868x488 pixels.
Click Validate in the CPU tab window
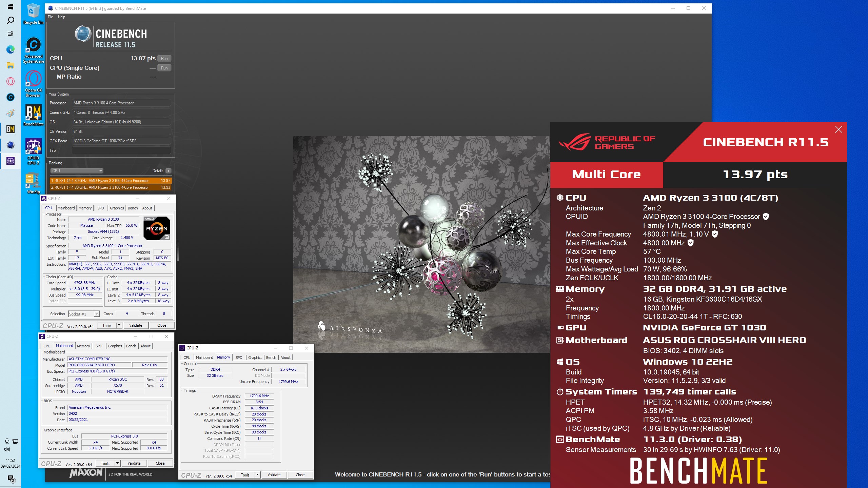[136, 325]
